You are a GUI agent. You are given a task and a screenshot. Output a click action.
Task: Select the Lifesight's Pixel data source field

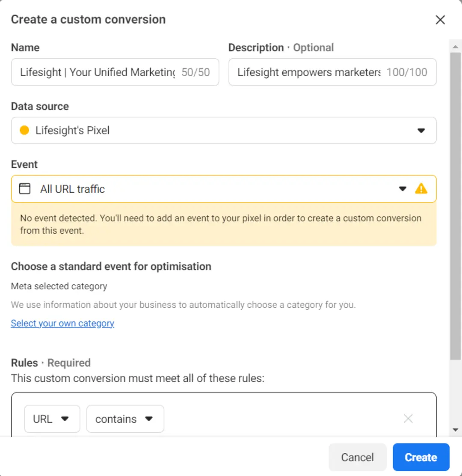[224, 130]
